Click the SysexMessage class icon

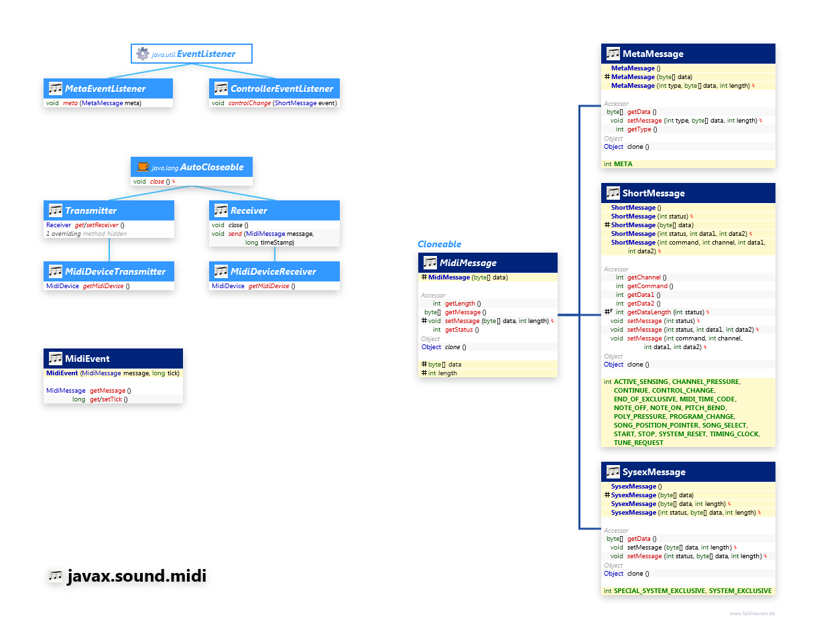tap(613, 472)
